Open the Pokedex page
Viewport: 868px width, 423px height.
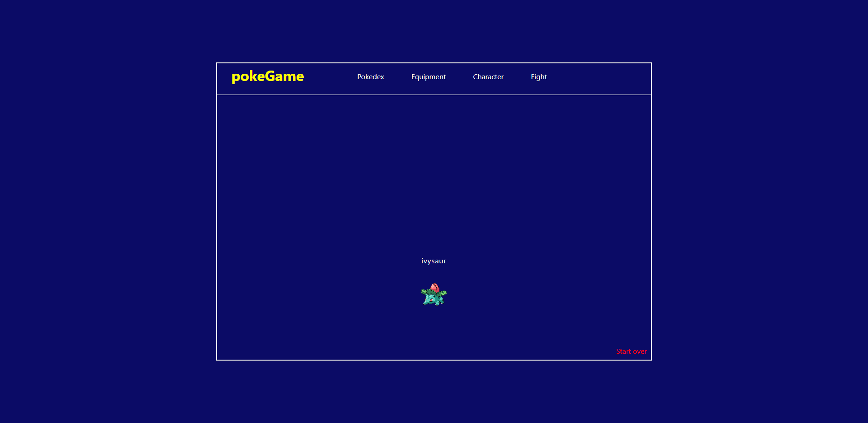pos(371,77)
